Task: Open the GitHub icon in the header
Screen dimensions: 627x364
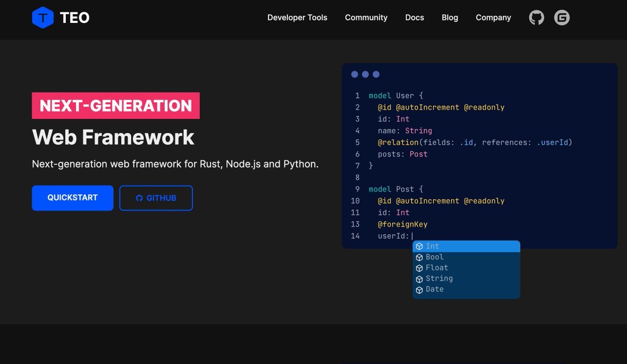Action: [x=537, y=18]
